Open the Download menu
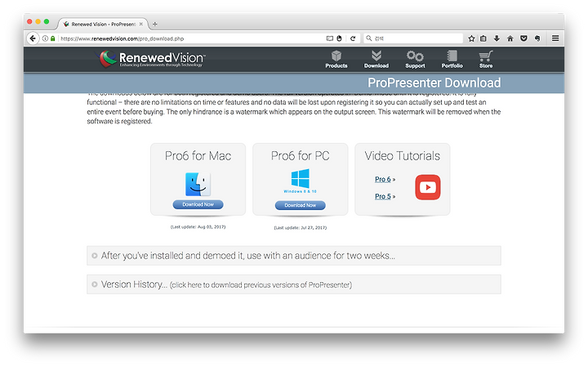588x367 pixels. point(376,60)
